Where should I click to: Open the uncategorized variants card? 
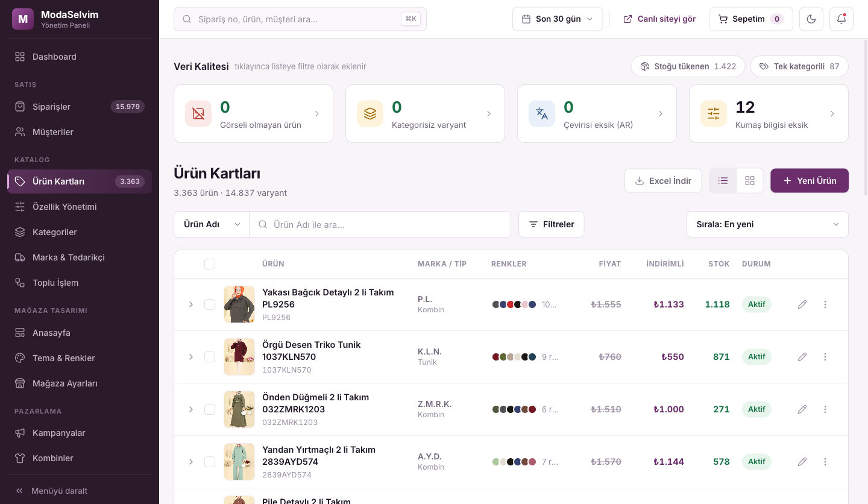(x=425, y=114)
